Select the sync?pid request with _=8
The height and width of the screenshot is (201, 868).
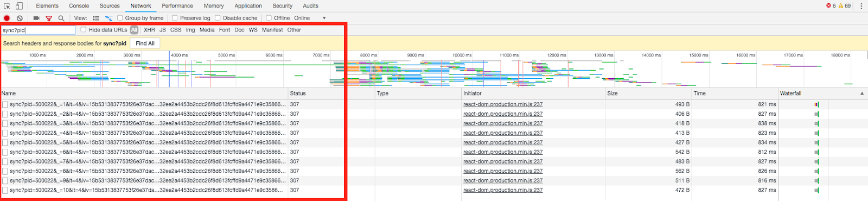148,171
